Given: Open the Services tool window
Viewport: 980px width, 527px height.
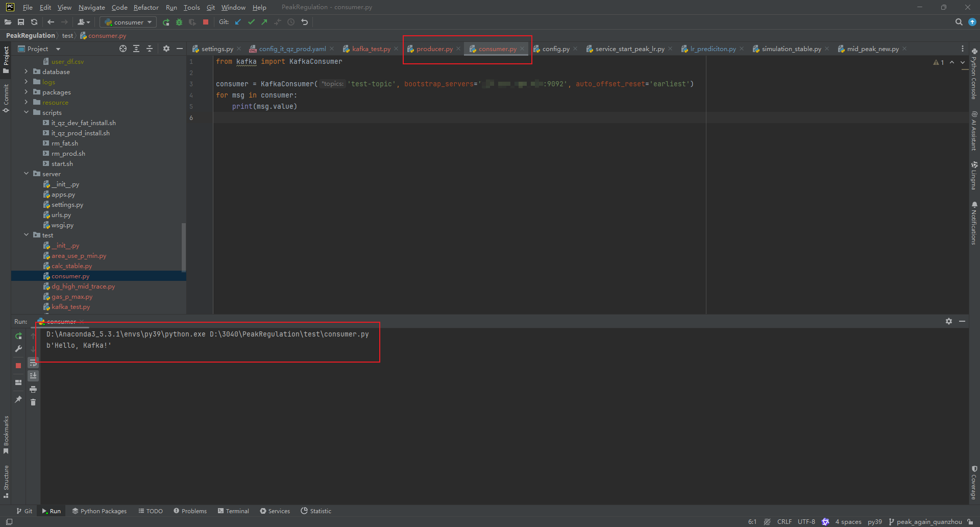Looking at the screenshot, I should 275,511.
